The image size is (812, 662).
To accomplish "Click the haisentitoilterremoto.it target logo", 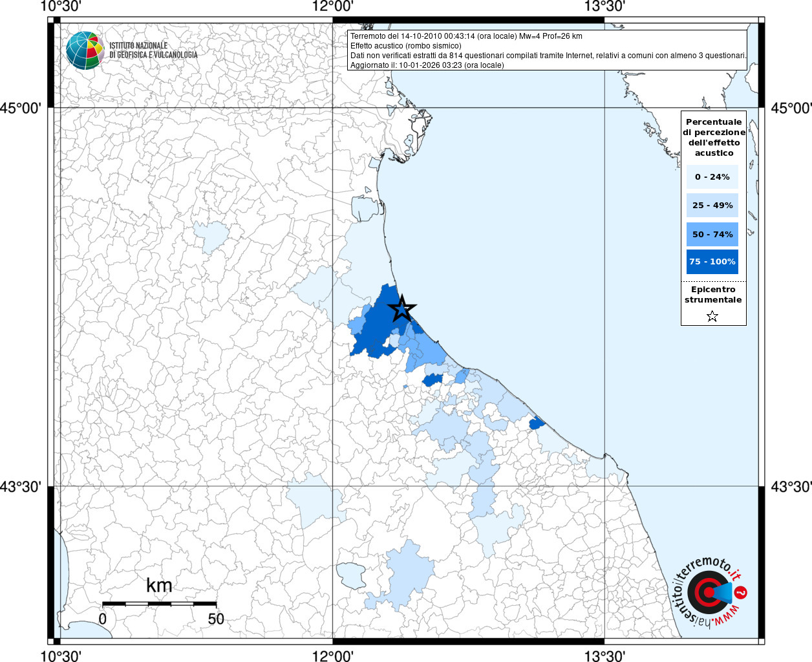I will coord(709,592).
